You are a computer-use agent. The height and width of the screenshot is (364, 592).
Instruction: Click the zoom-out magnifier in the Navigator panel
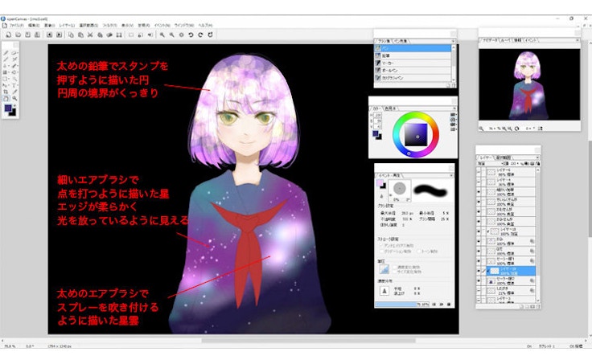click(482, 128)
